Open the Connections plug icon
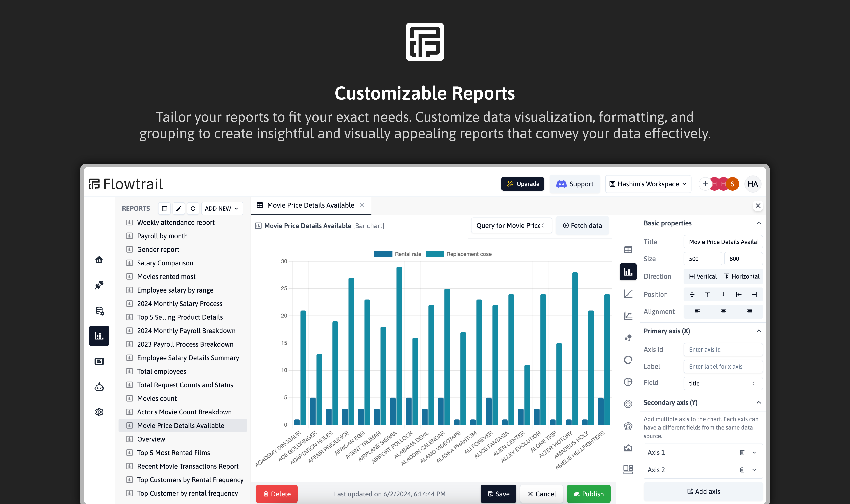 [x=99, y=285]
